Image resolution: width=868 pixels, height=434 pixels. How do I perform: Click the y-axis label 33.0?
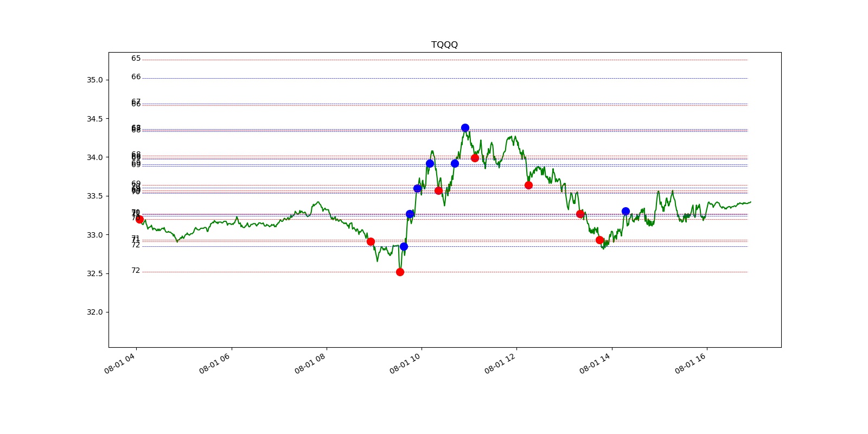tap(94, 235)
